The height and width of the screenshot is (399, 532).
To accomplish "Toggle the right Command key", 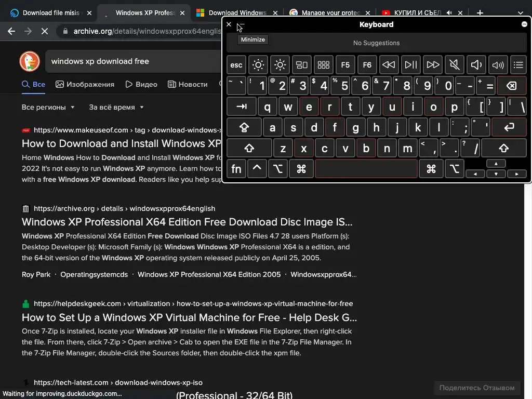I will pos(431,169).
